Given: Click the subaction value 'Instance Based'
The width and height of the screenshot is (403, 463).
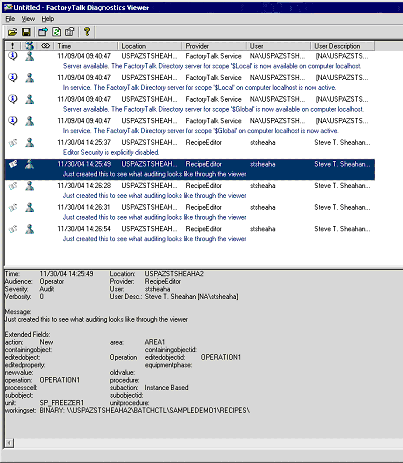Looking at the screenshot, I should pyautogui.click(x=166, y=388).
